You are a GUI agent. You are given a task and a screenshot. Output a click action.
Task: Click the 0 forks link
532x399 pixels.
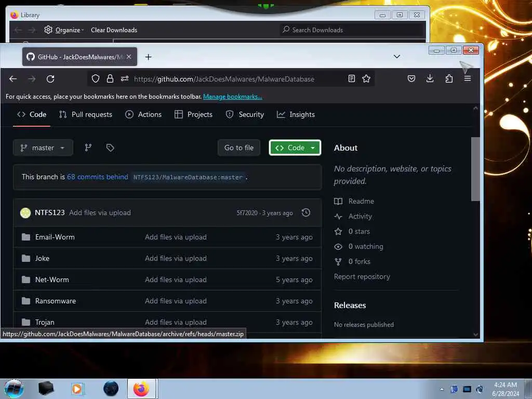coord(360,262)
